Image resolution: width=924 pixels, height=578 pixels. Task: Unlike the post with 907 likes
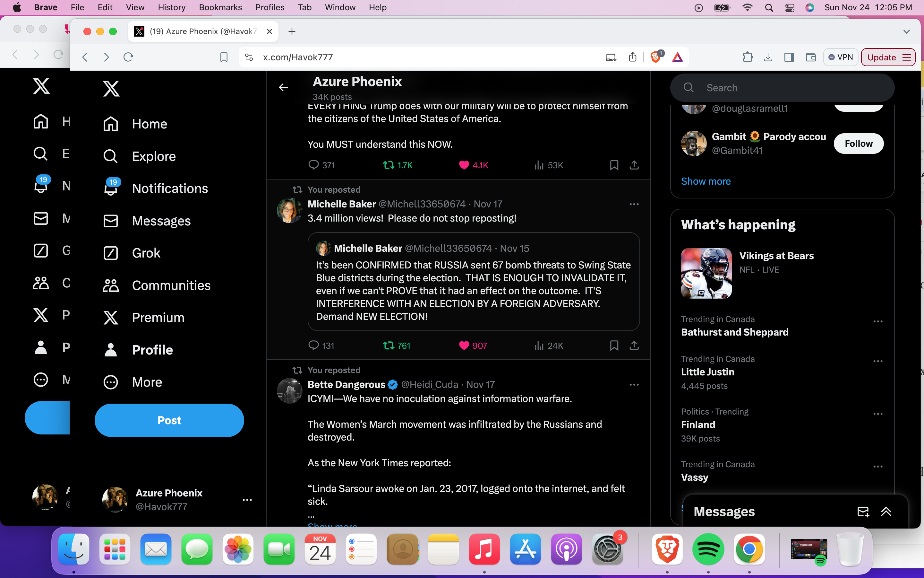click(473, 346)
